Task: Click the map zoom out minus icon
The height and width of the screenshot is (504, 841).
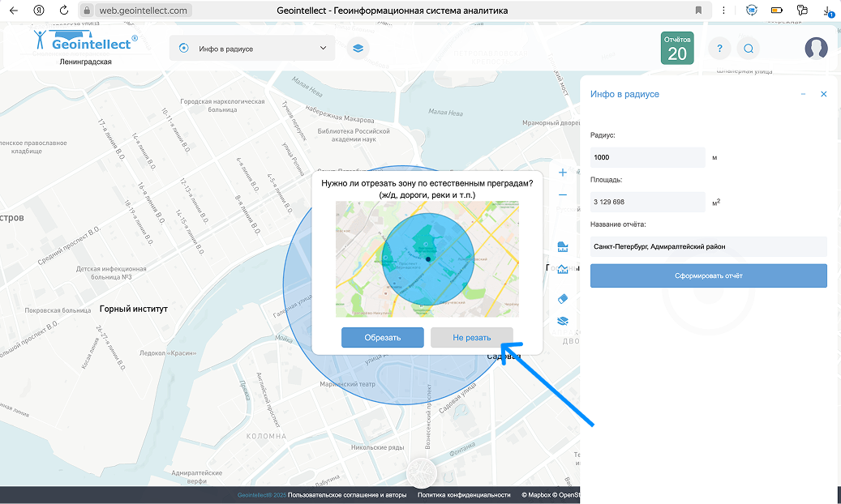Action: pyautogui.click(x=563, y=195)
